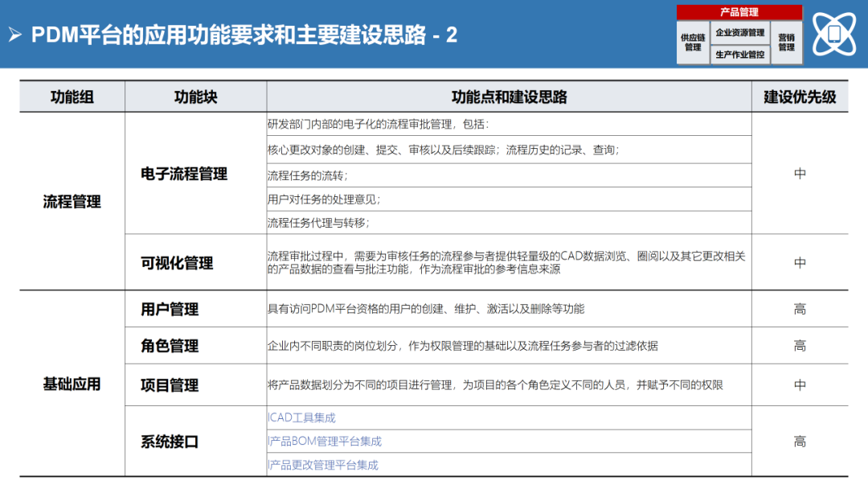Click the 用户管理 function block
This screenshot has height=489, width=868.
[x=170, y=309]
